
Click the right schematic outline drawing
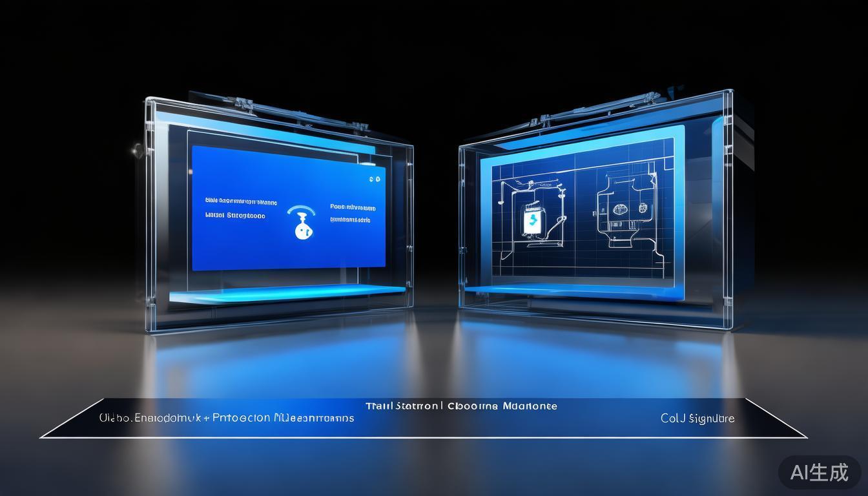click(x=630, y=212)
